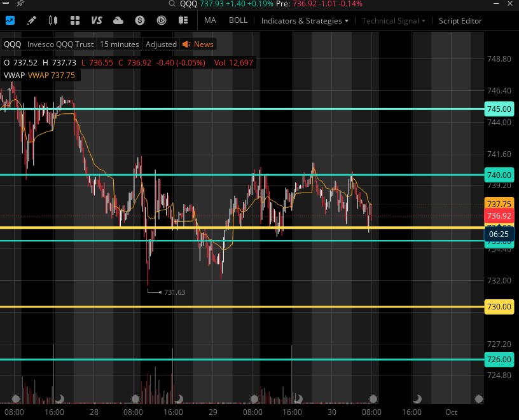Click the circled S dollar icon
This screenshot has height=420, width=519.
(140, 20)
